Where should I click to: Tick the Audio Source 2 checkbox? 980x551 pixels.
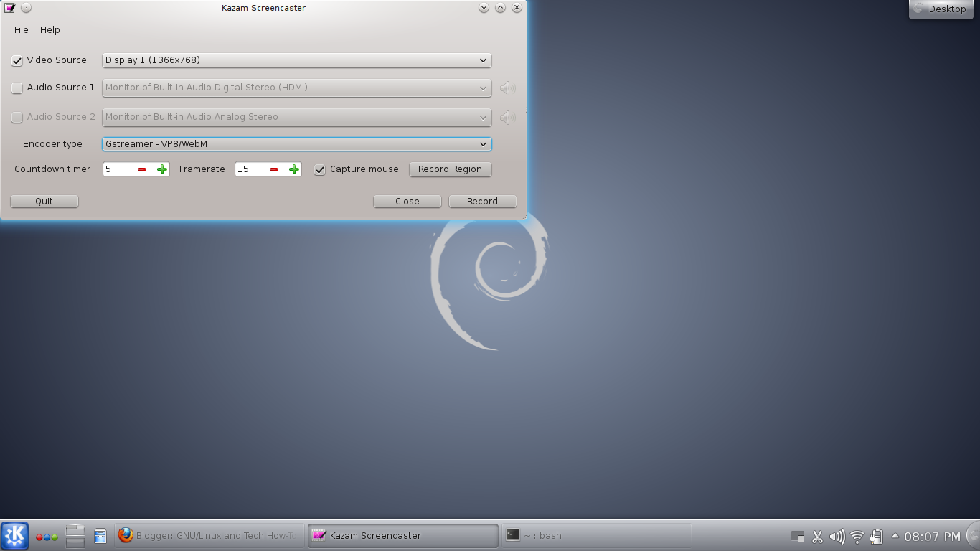(x=17, y=117)
